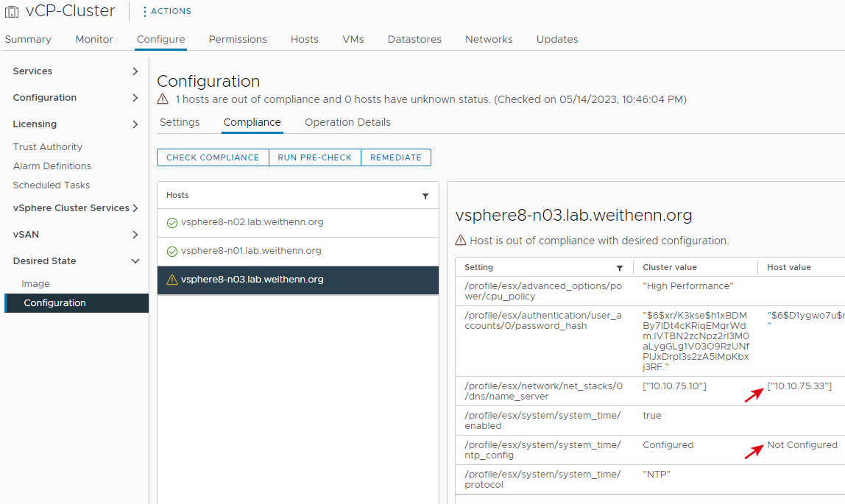
Task: Switch to the Summary tab
Action: 28,39
